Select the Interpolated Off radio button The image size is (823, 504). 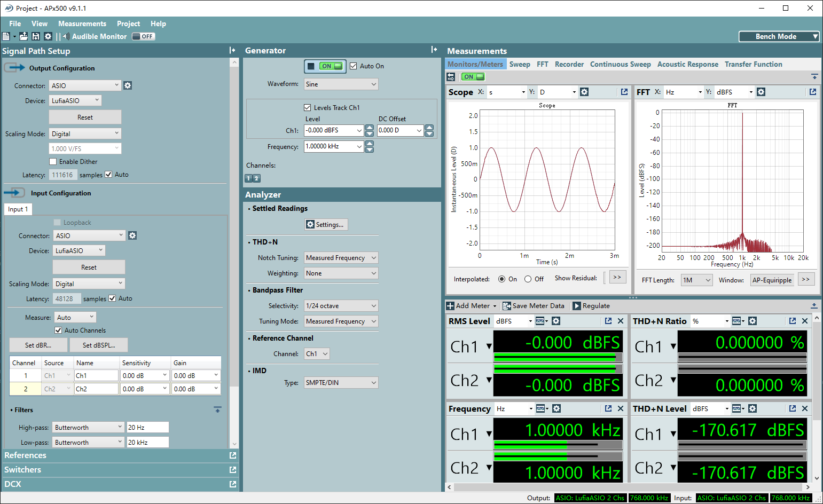(528, 279)
